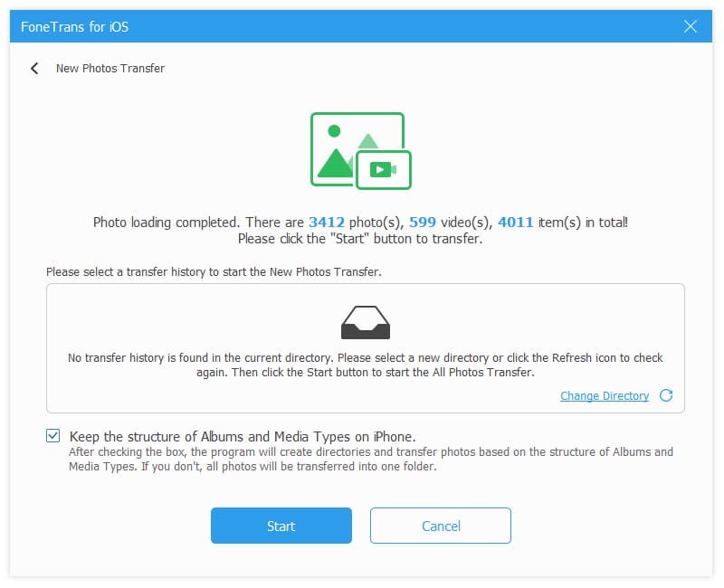Uncheck Keep the structure of Albums checkbox
This screenshot has height=588, width=724.
(53, 436)
